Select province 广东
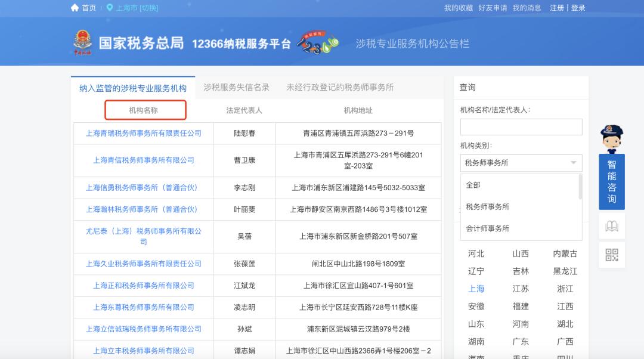The height and width of the screenshot is (359, 644). [521, 342]
